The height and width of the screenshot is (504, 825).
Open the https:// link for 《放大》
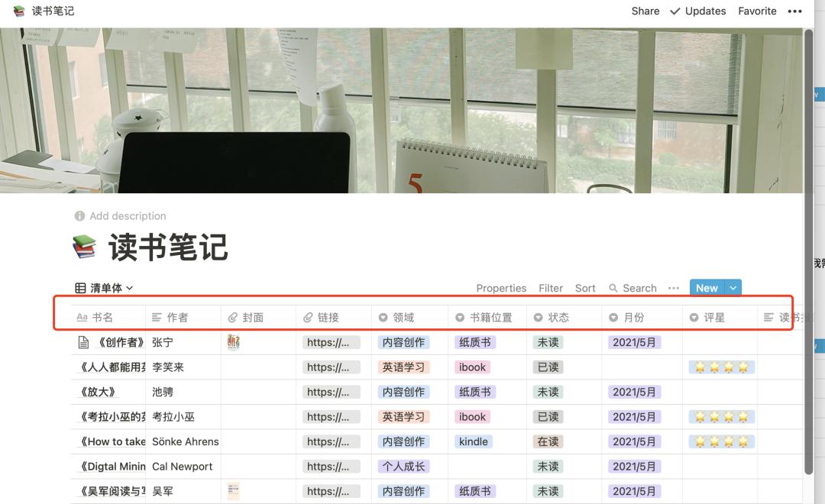point(331,392)
